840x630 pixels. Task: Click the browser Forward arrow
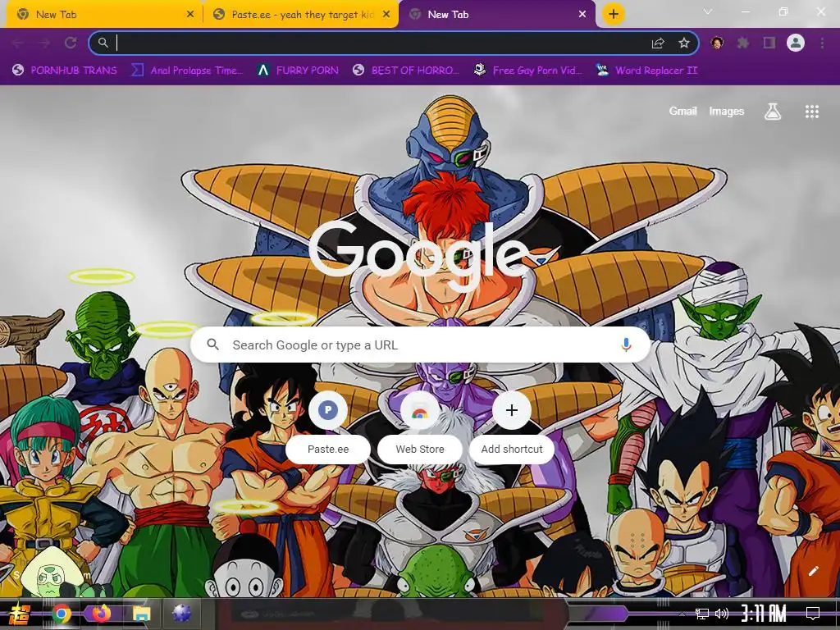point(44,43)
